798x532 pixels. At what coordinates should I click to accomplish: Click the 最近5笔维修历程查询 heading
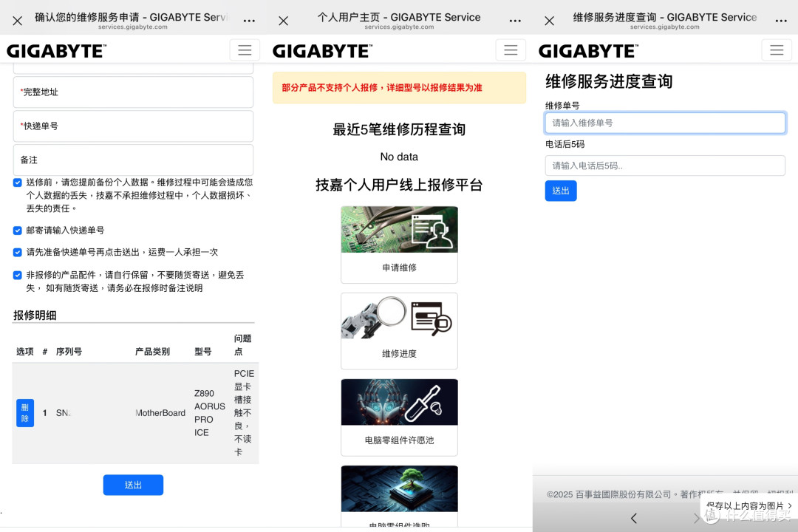pyautogui.click(x=400, y=129)
